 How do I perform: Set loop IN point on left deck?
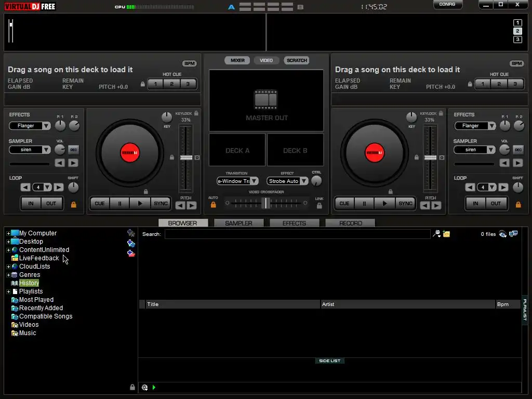click(x=31, y=204)
